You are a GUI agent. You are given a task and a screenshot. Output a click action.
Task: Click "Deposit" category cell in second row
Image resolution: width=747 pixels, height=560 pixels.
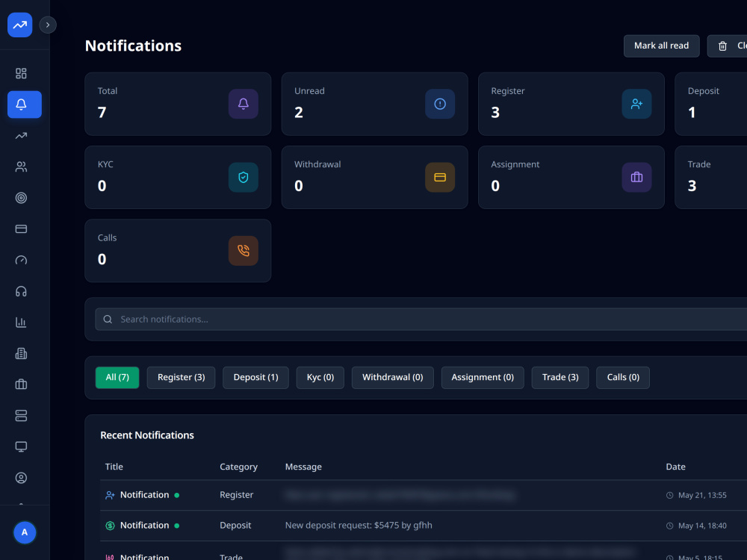235,525
